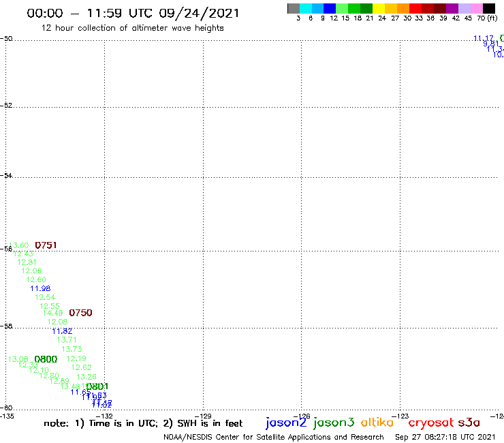Select the 'Sep 27 08:27:18 UTC 2021' timestamp
The image size is (504, 443).
point(445,437)
